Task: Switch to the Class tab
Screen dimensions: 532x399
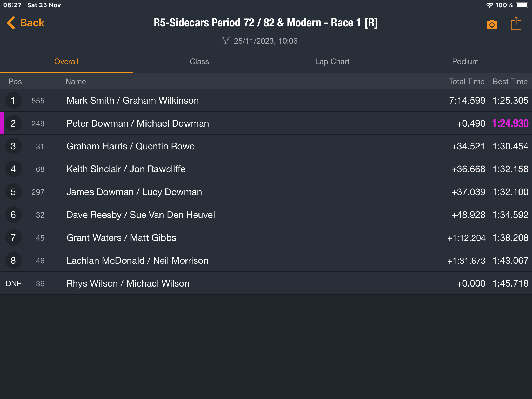Action: pos(199,62)
